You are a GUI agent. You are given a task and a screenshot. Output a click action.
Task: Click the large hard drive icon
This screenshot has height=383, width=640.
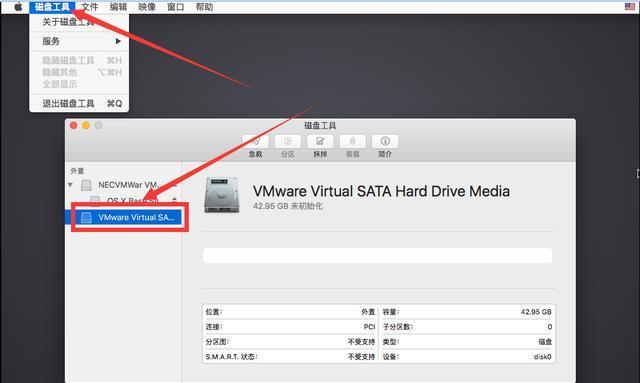221,195
